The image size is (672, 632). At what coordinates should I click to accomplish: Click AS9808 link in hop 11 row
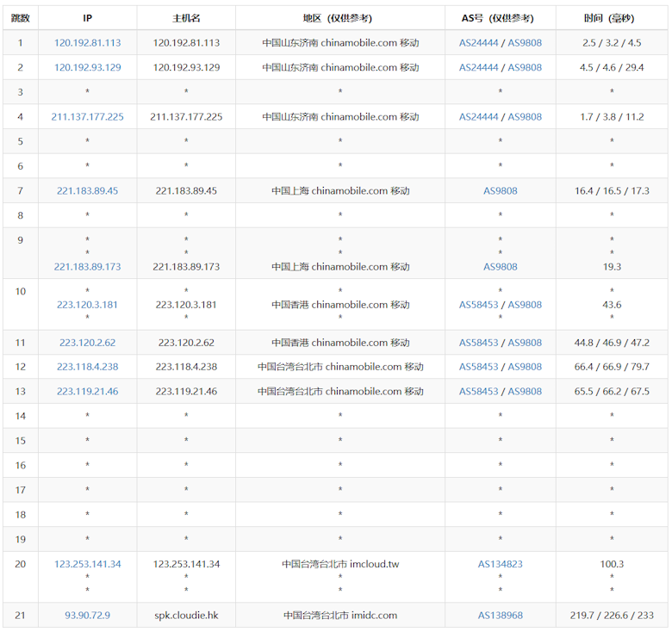525,343
